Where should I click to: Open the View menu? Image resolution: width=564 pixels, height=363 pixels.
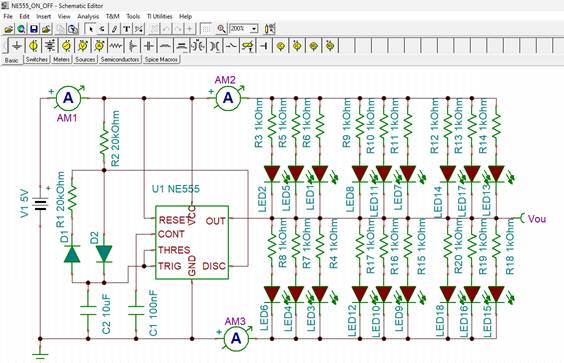[x=64, y=16]
